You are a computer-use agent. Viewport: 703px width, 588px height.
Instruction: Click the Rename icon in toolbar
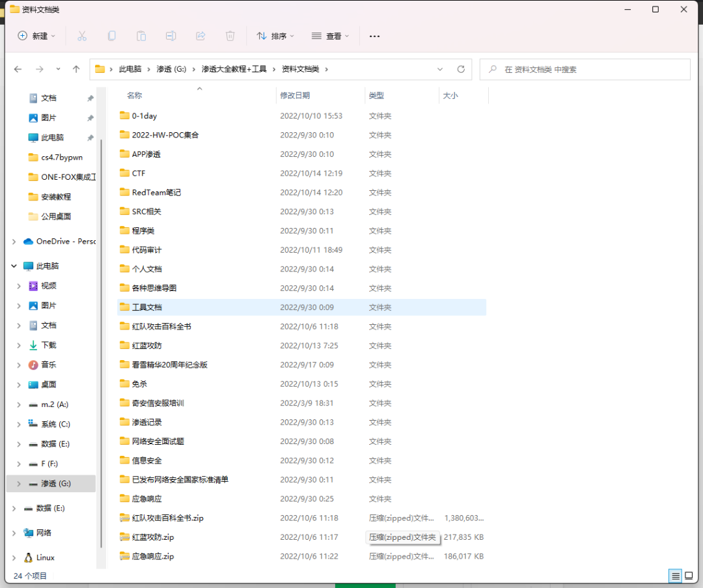point(171,36)
